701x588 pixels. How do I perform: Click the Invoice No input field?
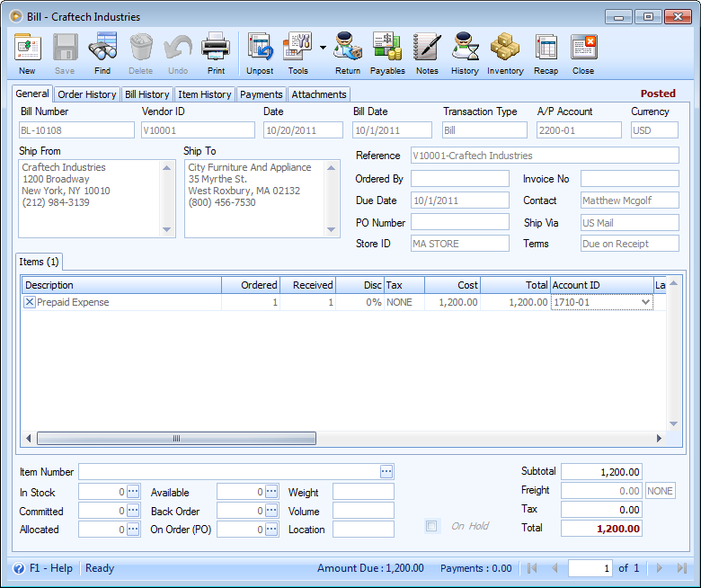pyautogui.click(x=629, y=178)
